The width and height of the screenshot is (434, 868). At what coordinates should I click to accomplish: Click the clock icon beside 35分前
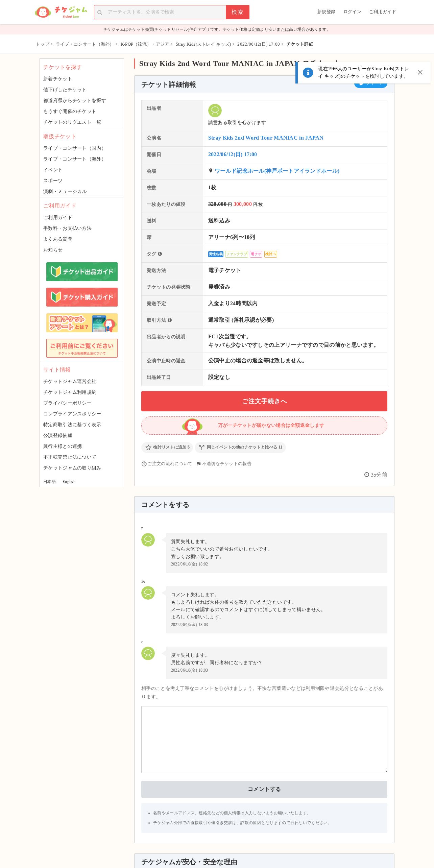tap(367, 475)
